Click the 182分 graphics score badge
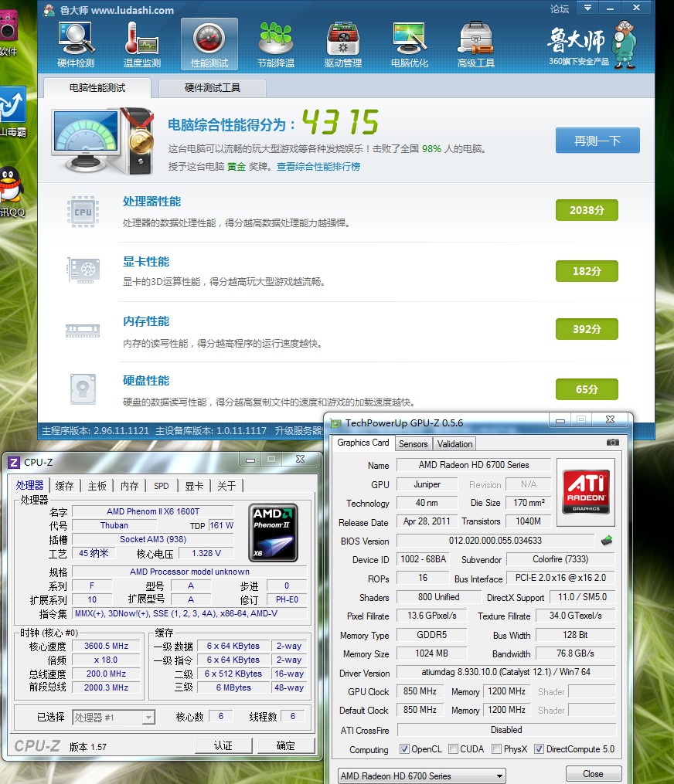The width and height of the screenshot is (674, 784). [x=587, y=271]
